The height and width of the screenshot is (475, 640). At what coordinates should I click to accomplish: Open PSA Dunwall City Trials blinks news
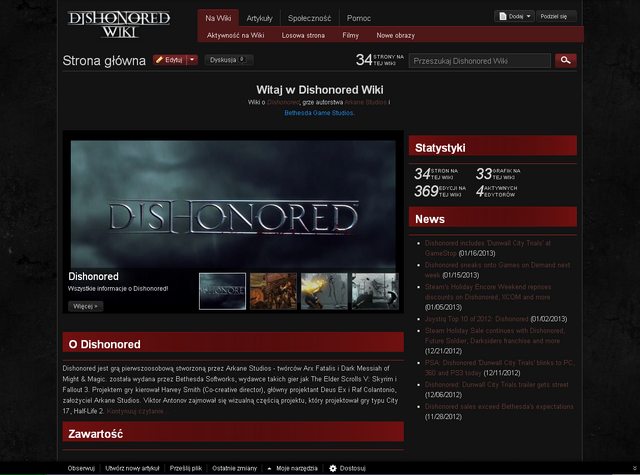point(500,367)
